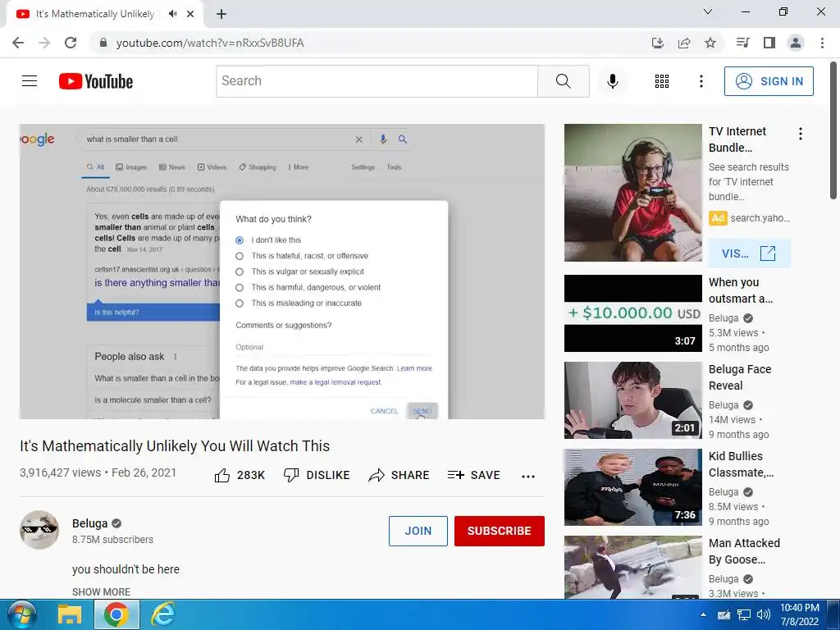This screenshot has width=840, height=630.
Task: Open Beluga channel avatar
Action: pos(39,530)
